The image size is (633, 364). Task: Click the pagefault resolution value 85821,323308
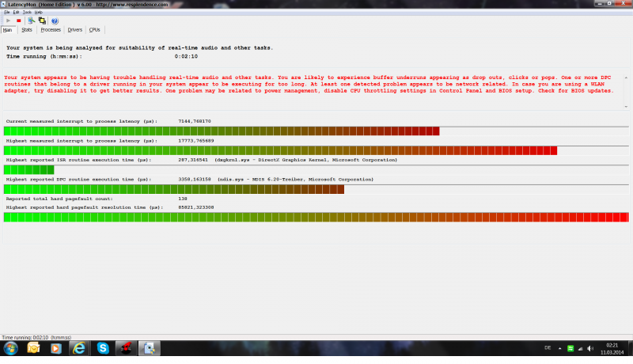(195, 207)
